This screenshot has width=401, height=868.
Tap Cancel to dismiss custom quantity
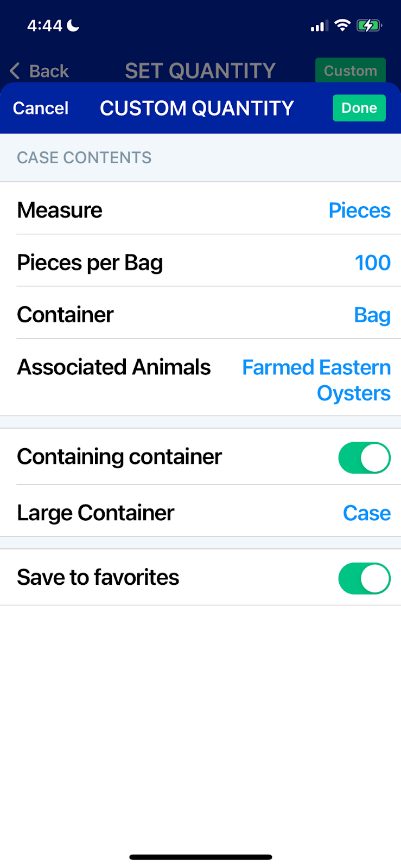pos(41,108)
